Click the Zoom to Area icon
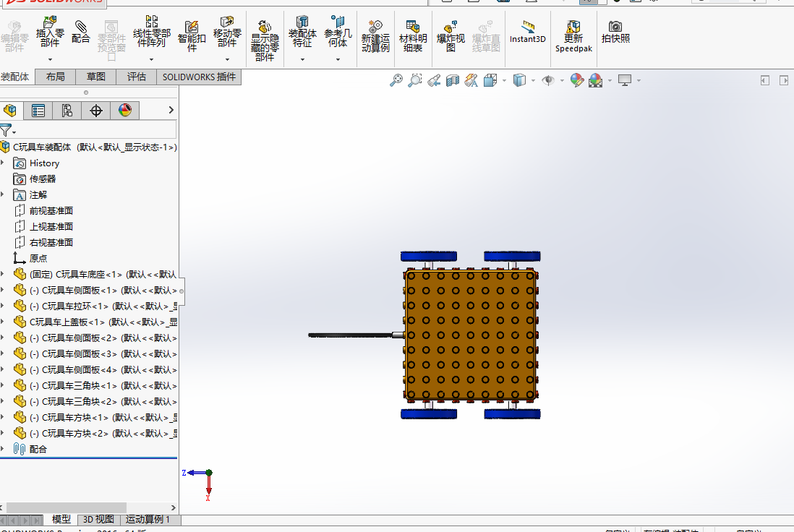The image size is (794, 532). tap(415, 80)
